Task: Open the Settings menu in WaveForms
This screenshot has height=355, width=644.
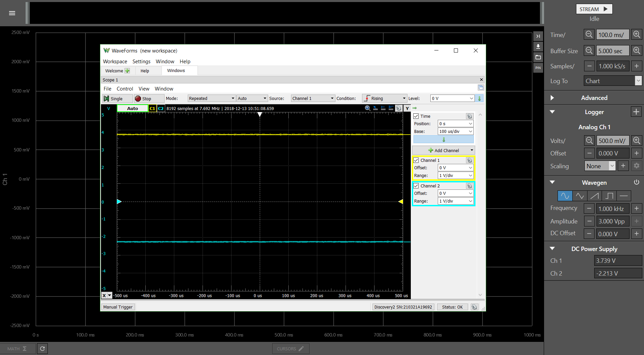Action: point(141,61)
